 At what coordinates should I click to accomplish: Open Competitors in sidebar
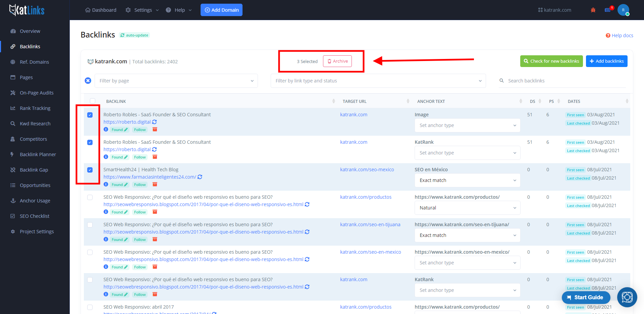33,139
